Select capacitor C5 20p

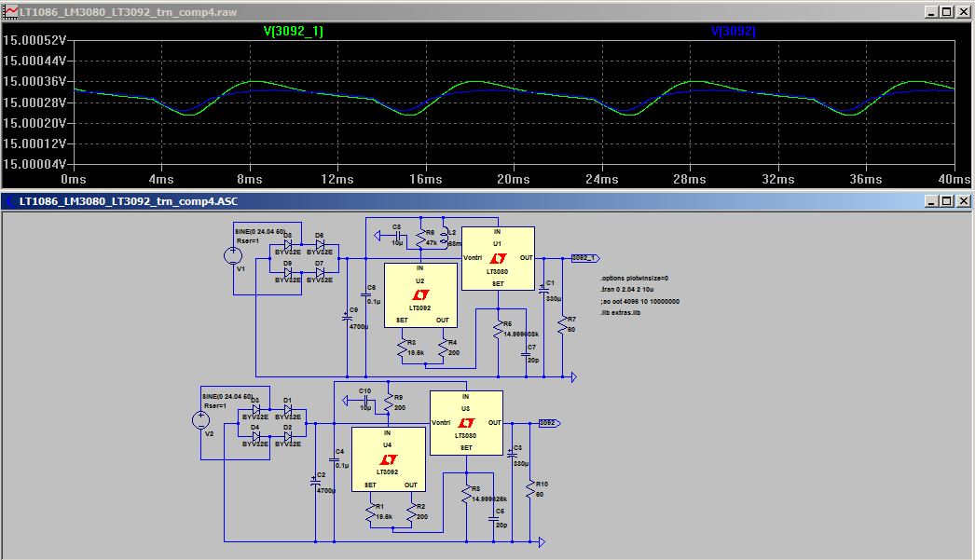coord(494,520)
